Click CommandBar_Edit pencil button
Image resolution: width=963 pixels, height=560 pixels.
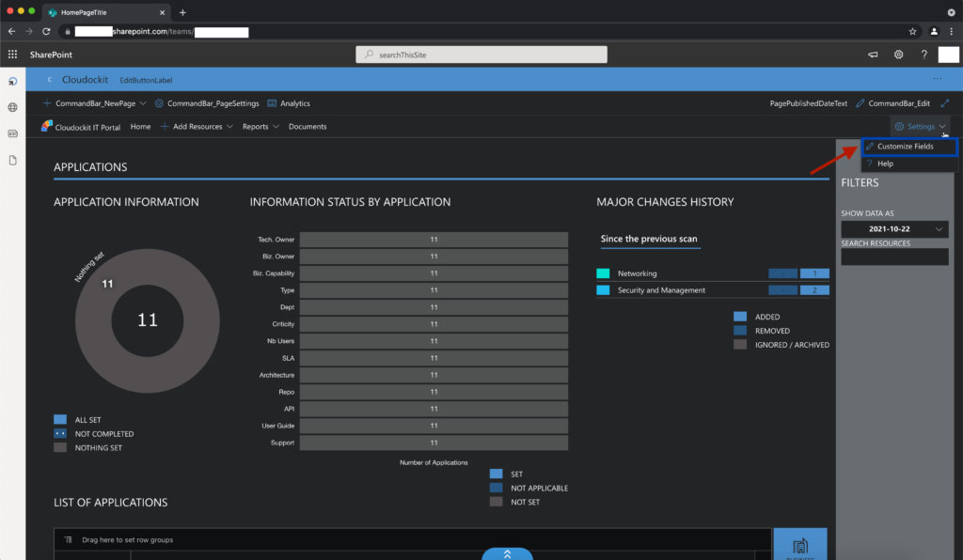(x=893, y=103)
